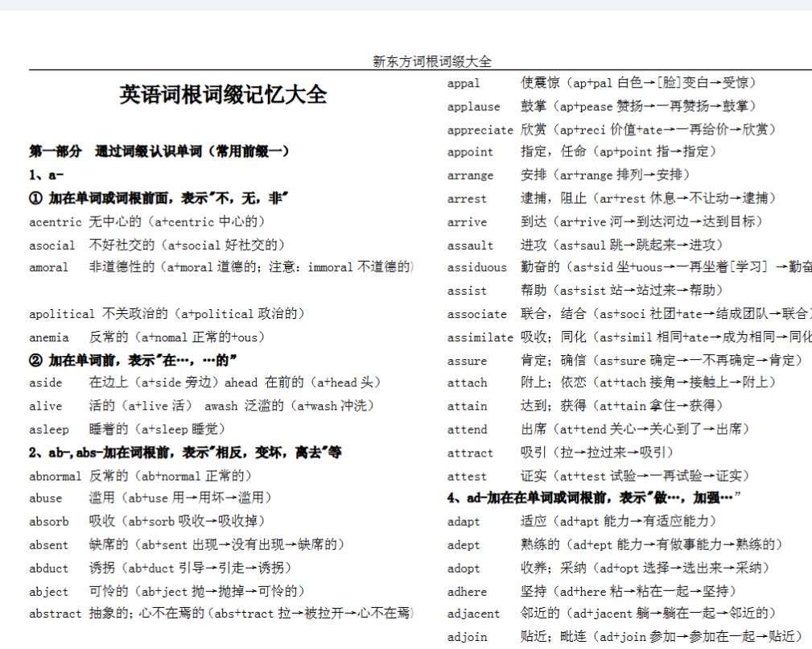Viewport: 812px width, 649px height.
Task: Click the word attract
Action: click(x=470, y=453)
